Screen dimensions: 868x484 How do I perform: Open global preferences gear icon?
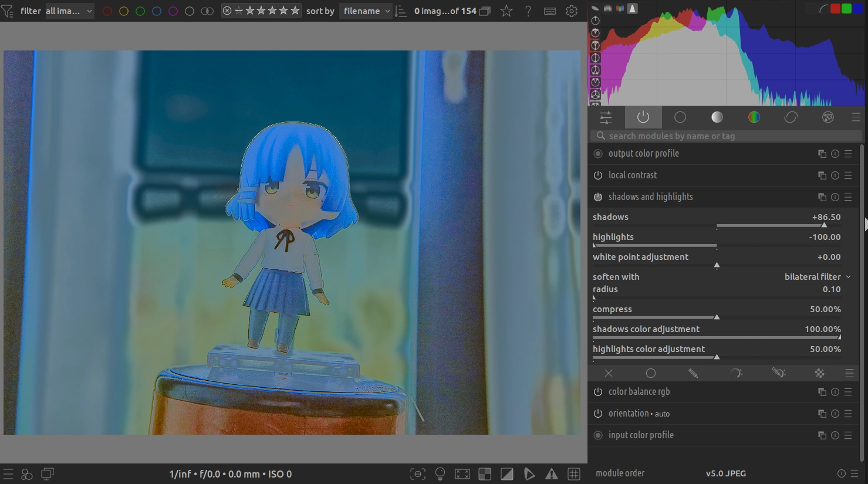point(572,11)
